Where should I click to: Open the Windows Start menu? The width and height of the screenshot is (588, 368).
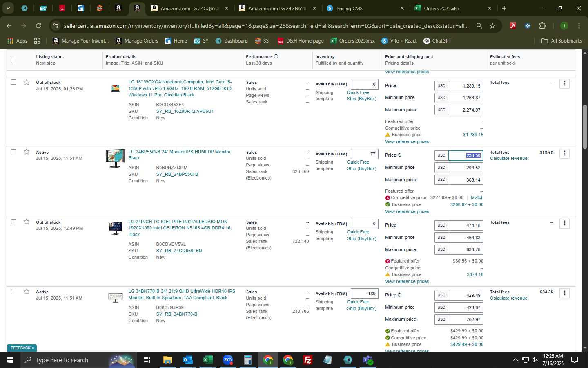pyautogui.click(x=10, y=360)
